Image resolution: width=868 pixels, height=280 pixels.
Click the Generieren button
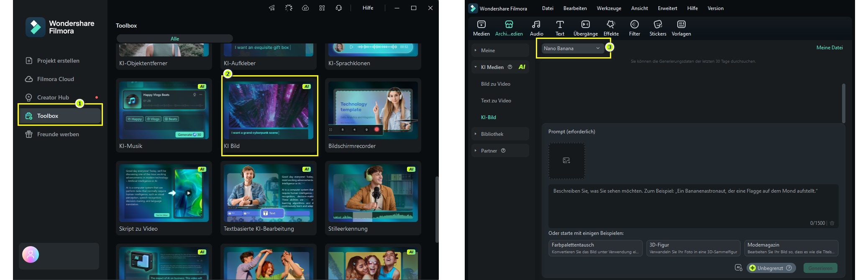coord(820,268)
